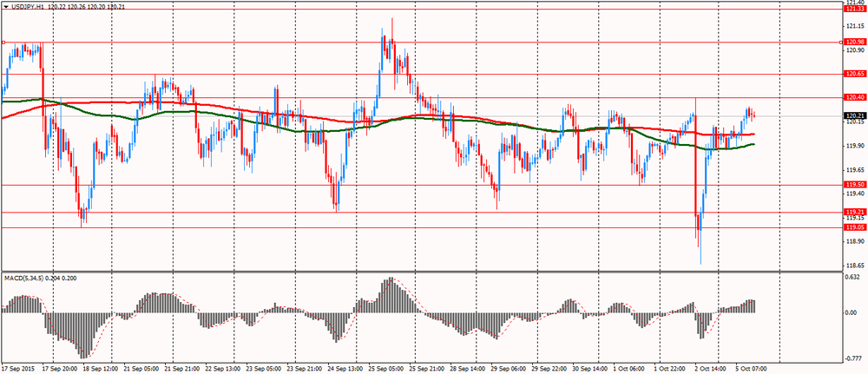Viewport: 868px width, 374px height.
Task: Click the -0.777 MACD scale value
Action: [x=854, y=356]
